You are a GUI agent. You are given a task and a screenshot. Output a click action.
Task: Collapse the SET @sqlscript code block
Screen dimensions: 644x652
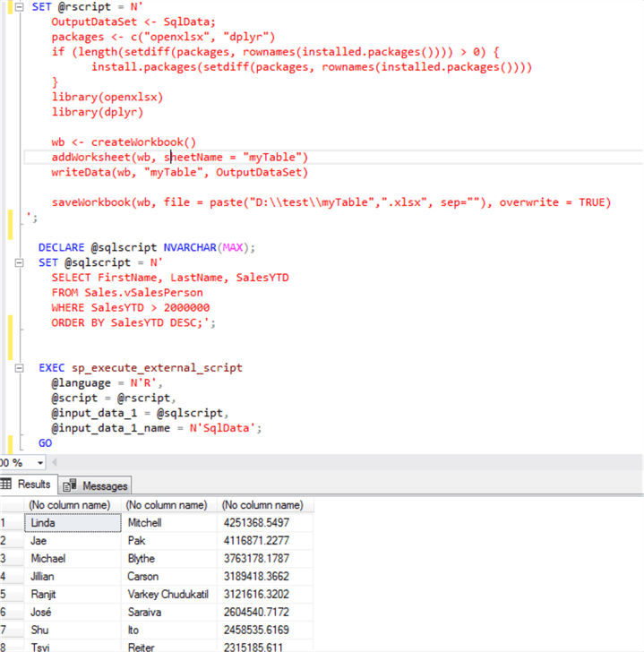pyautogui.click(x=19, y=262)
